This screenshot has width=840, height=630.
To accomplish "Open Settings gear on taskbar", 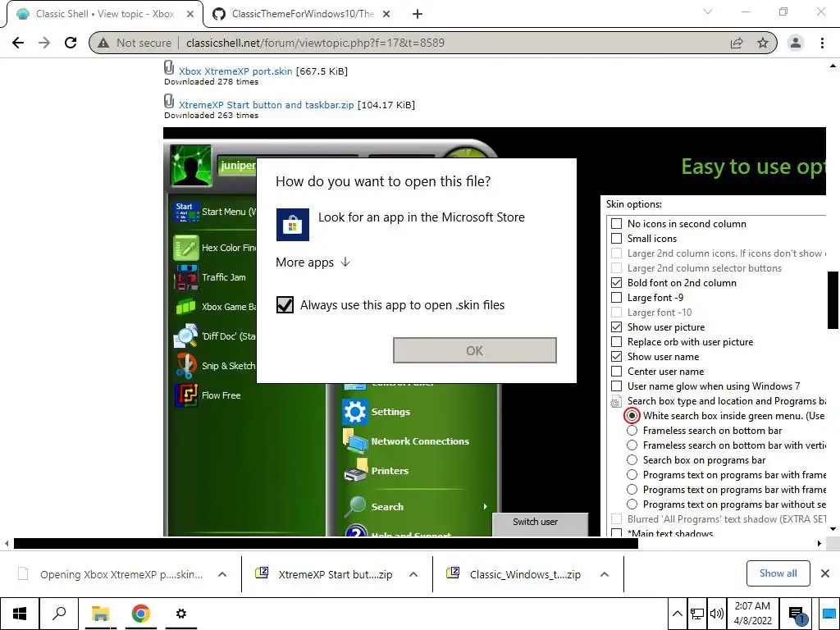I will coord(181,614).
